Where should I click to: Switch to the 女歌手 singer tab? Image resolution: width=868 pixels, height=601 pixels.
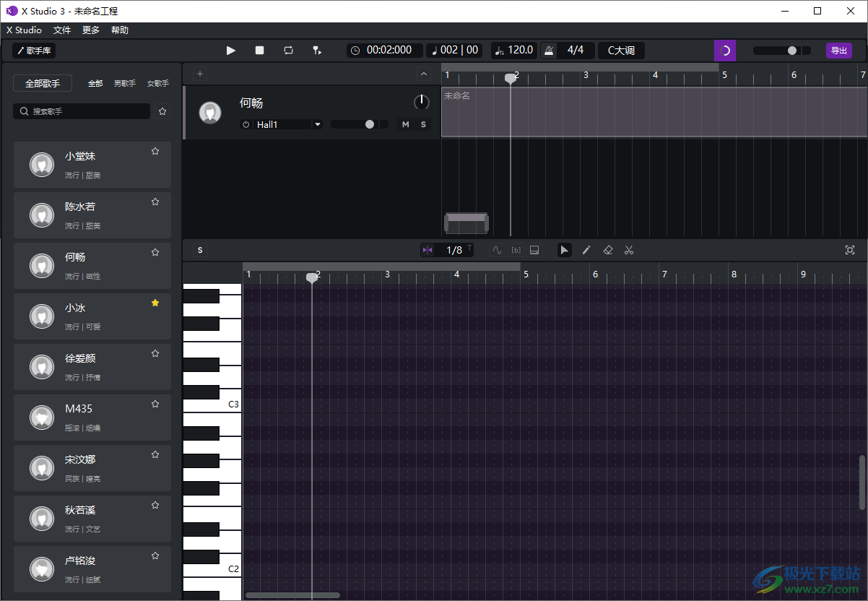coord(157,83)
